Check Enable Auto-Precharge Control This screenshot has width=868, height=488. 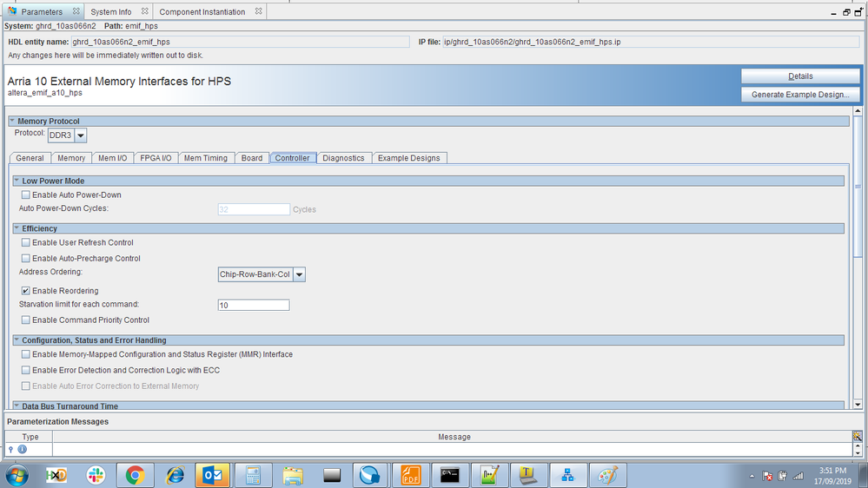pos(25,259)
